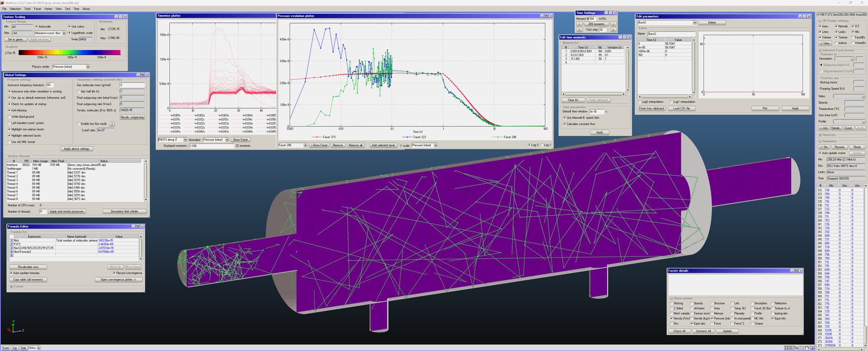
Task: Click Open convergence plotter button
Action: pyautogui.click(x=118, y=280)
